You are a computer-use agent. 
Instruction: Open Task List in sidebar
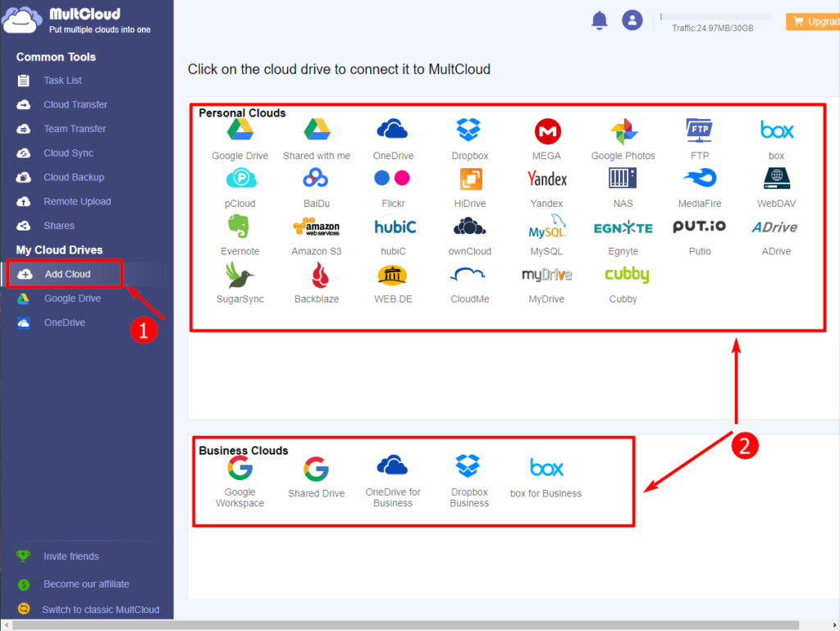62,80
